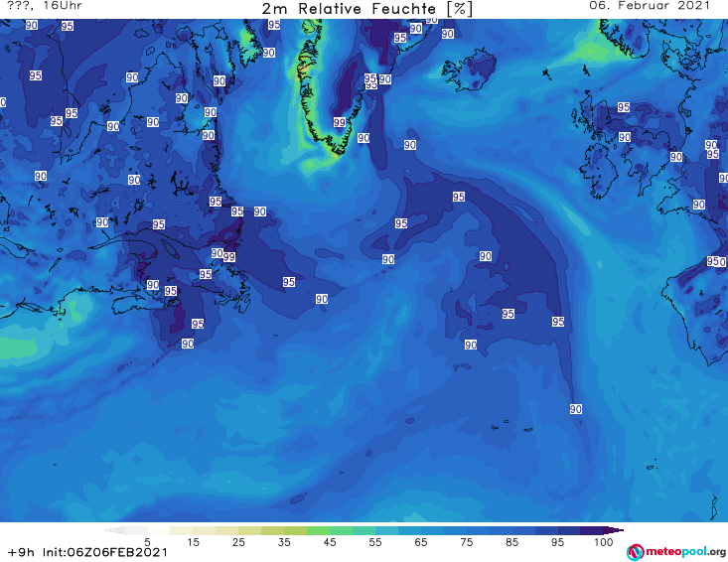The height and width of the screenshot is (562, 728).
Task: Click the Ireland landmass on the map
Action: (599, 171)
